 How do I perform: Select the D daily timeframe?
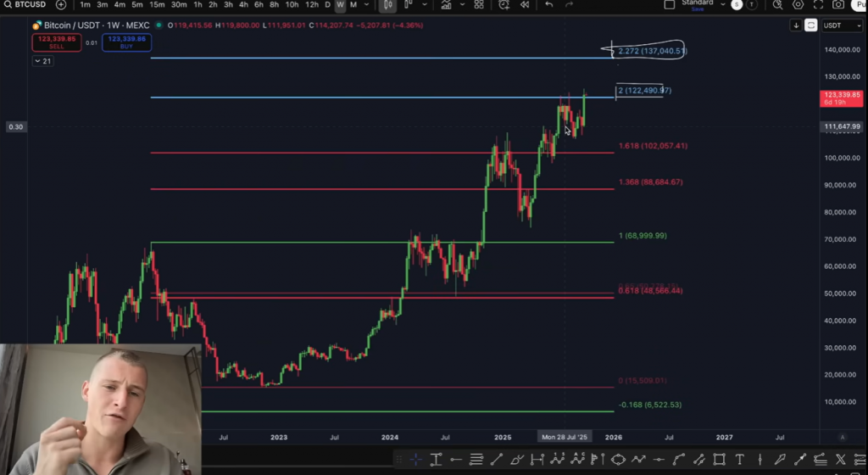328,5
